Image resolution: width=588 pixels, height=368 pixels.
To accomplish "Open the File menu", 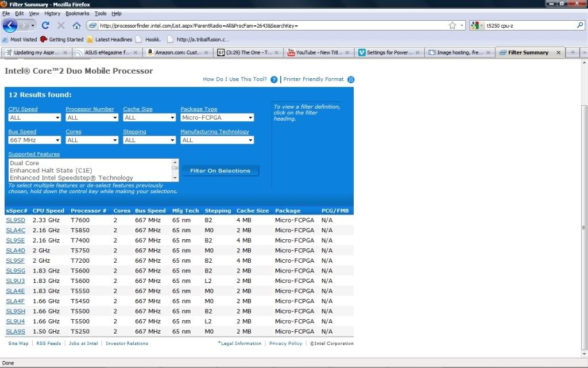I will 6,14.
